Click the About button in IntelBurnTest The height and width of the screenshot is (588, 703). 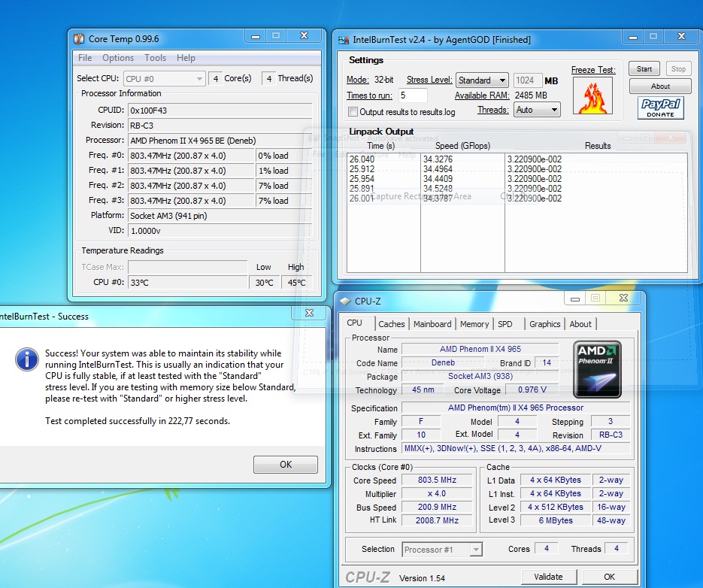pyautogui.click(x=660, y=86)
